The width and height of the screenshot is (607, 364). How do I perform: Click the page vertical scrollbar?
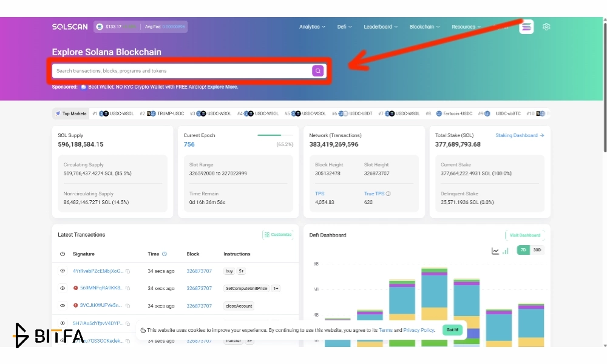coord(605,88)
